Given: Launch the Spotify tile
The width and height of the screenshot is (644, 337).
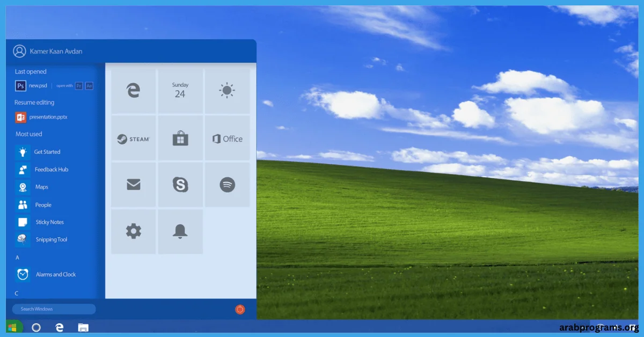Looking at the screenshot, I should pyautogui.click(x=227, y=185).
